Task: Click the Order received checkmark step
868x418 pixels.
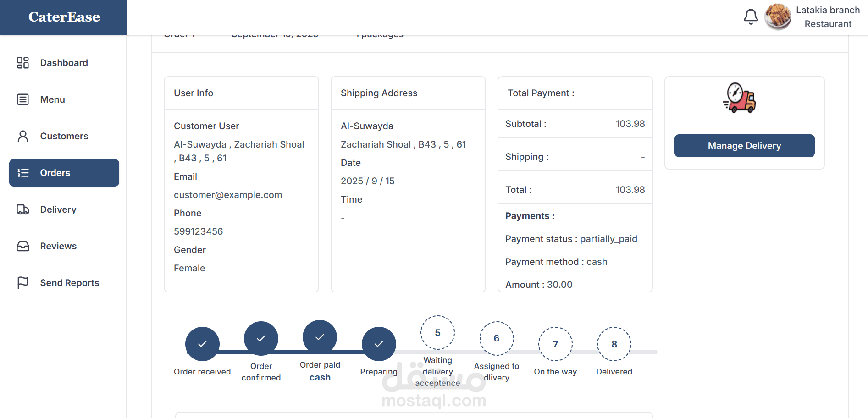Action: 202,344
